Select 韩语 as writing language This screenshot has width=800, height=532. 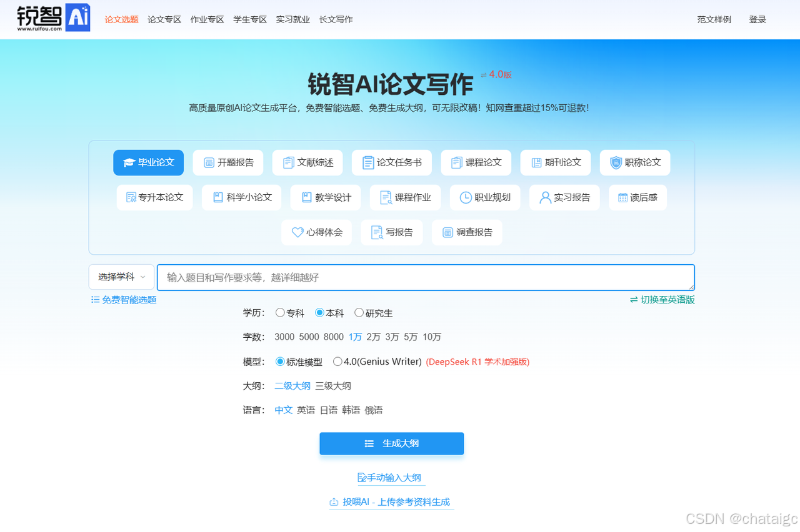[x=351, y=410]
